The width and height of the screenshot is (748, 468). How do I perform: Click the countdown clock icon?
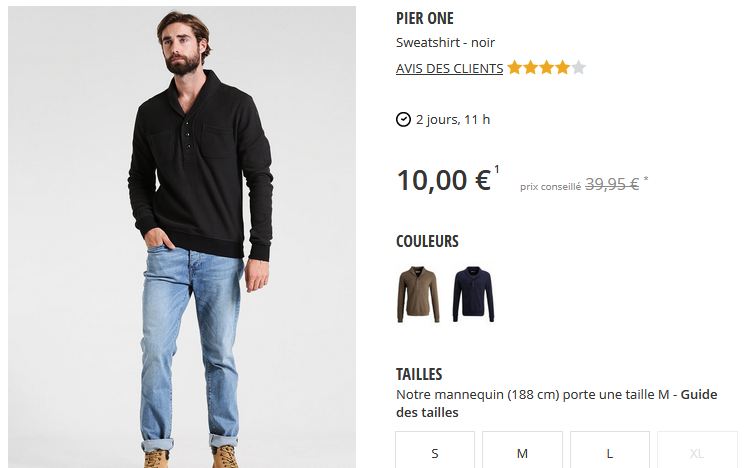pyautogui.click(x=403, y=120)
